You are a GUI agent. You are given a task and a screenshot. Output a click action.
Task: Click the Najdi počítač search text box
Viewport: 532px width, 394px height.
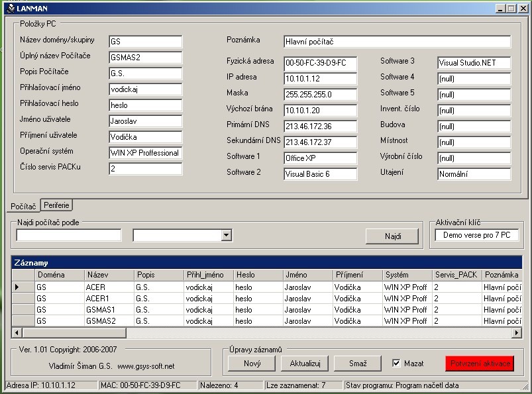click(x=69, y=235)
